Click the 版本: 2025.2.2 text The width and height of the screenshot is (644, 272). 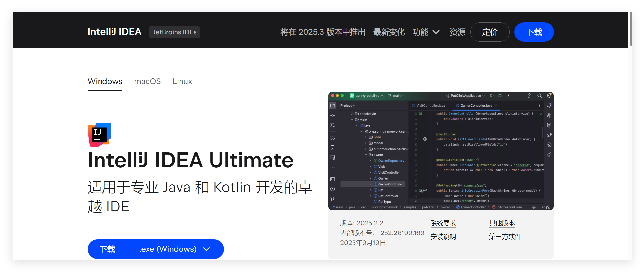pos(362,223)
